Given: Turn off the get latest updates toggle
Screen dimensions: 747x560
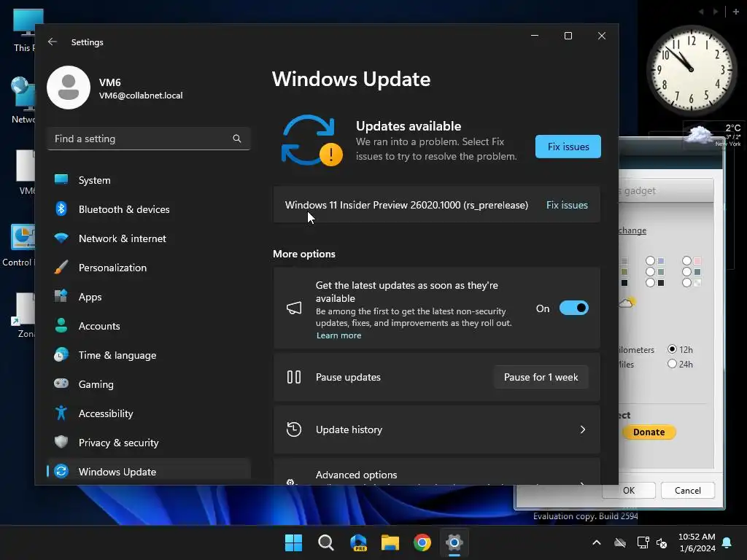Looking at the screenshot, I should tap(573, 308).
